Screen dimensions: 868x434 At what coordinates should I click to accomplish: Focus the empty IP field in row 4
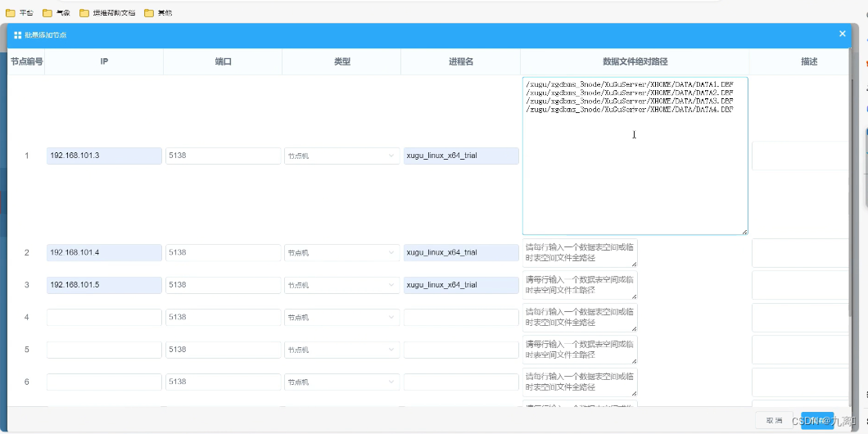tap(104, 317)
